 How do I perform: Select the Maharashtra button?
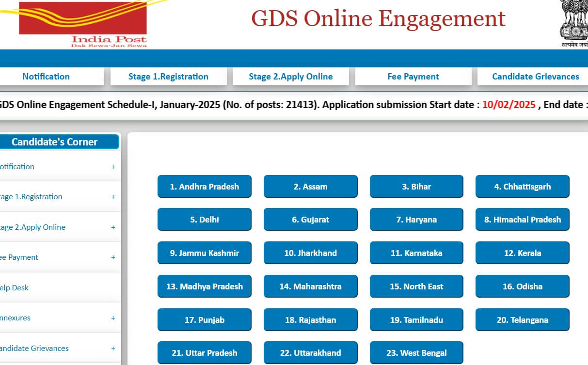[310, 286]
